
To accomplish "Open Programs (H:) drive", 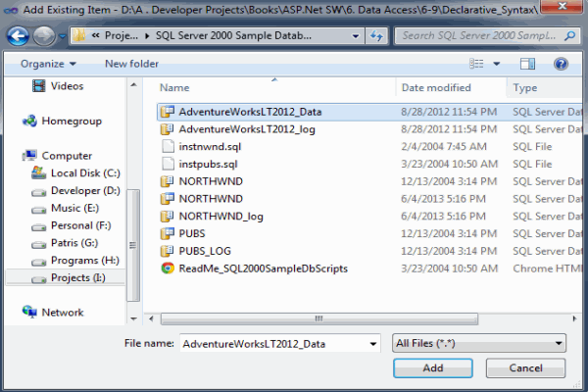I will (x=84, y=261).
